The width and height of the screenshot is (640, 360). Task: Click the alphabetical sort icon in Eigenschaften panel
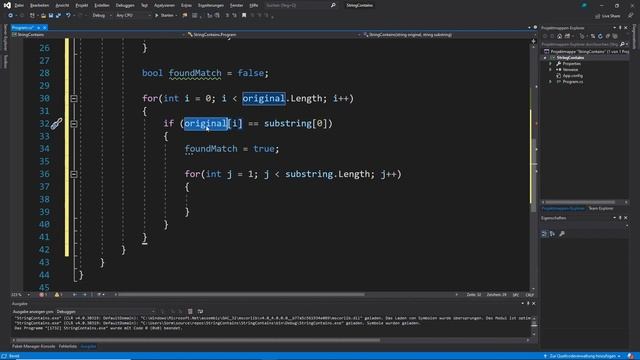(x=552, y=234)
